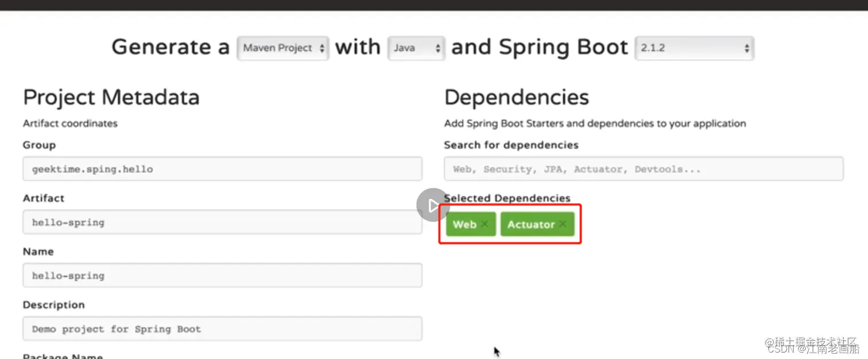
Task: Remove the Web dependency via its X
Action: pyautogui.click(x=485, y=224)
